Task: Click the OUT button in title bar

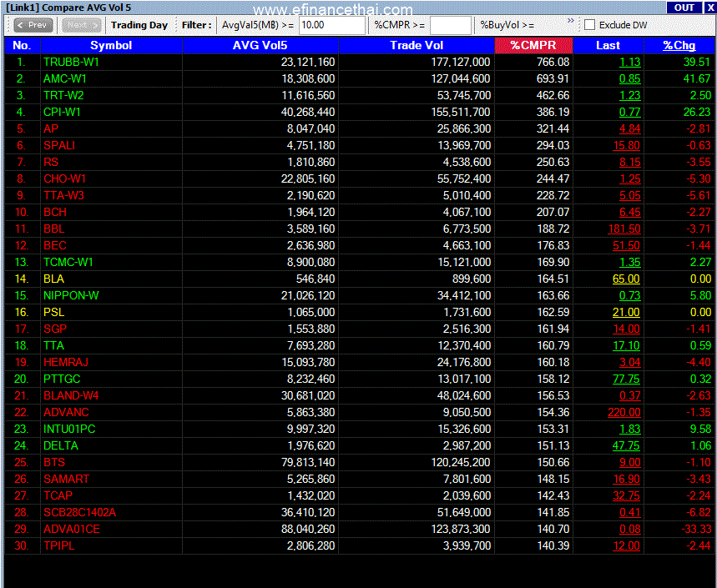Action: click(x=684, y=8)
